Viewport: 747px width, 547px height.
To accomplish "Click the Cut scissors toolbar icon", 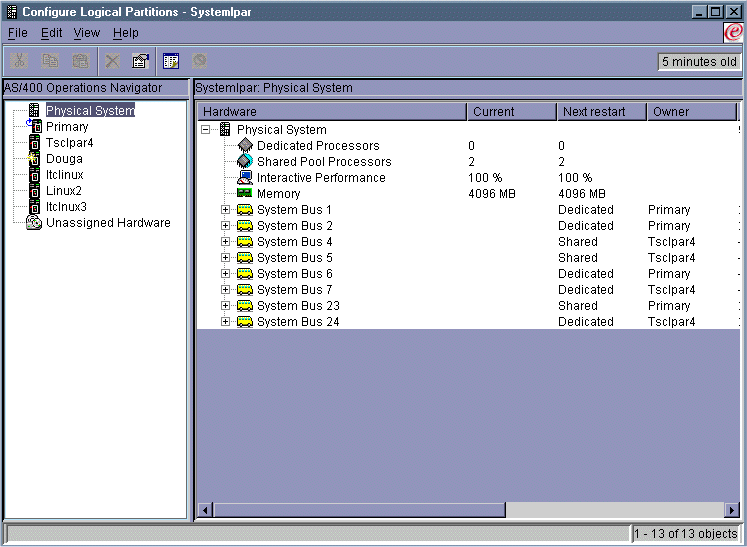I will [x=19, y=61].
